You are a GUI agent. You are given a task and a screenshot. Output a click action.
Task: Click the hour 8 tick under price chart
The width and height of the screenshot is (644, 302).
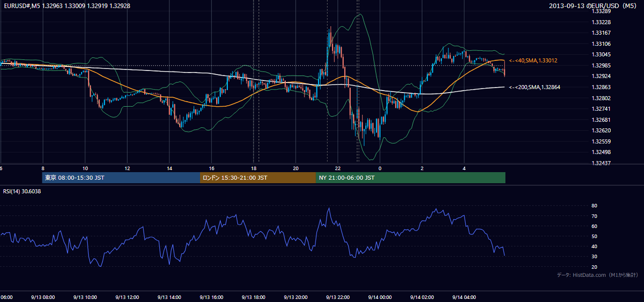(x=43, y=169)
